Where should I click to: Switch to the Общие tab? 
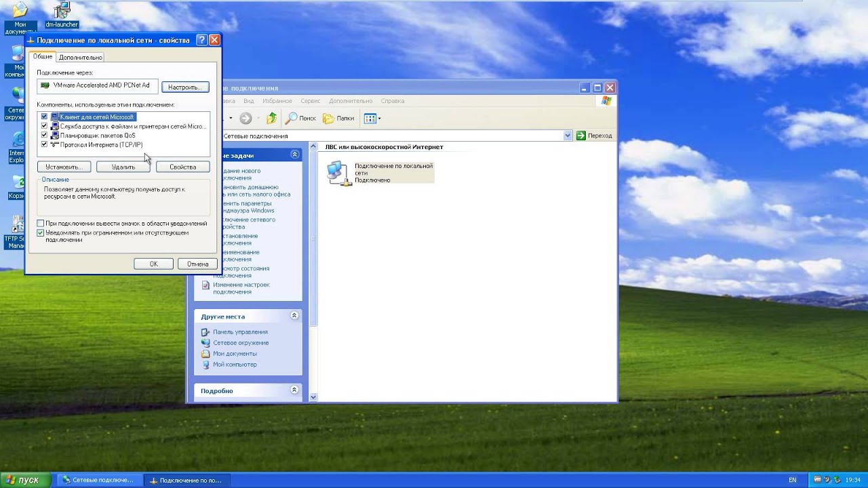[43, 56]
